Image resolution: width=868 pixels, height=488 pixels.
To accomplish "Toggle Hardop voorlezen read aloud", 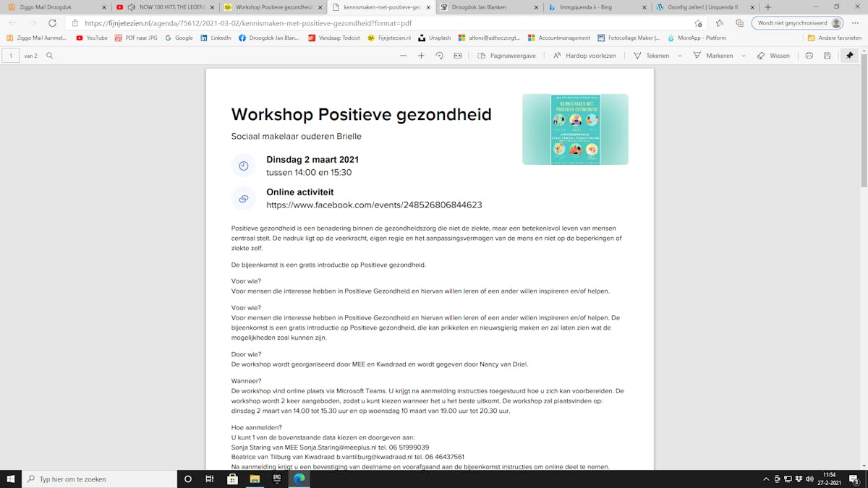I will tap(584, 56).
